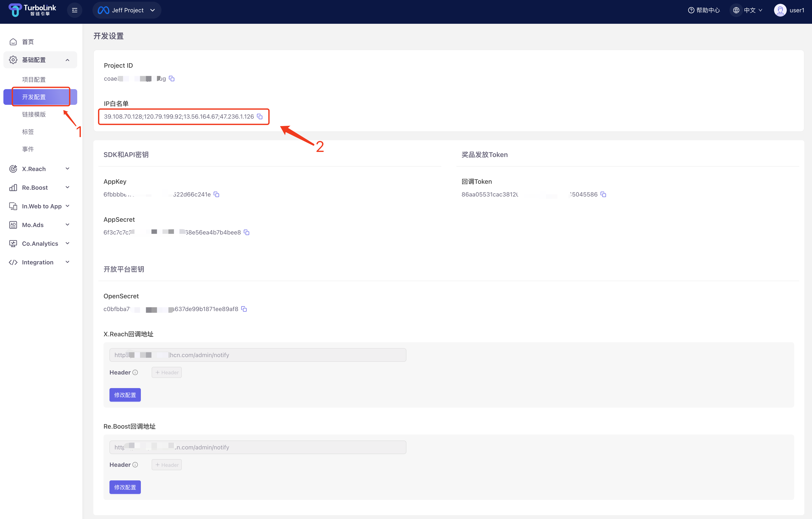This screenshot has width=812, height=519.
Task: Click info icon beside X.Reach Header
Action: pyautogui.click(x=135, y=372)
